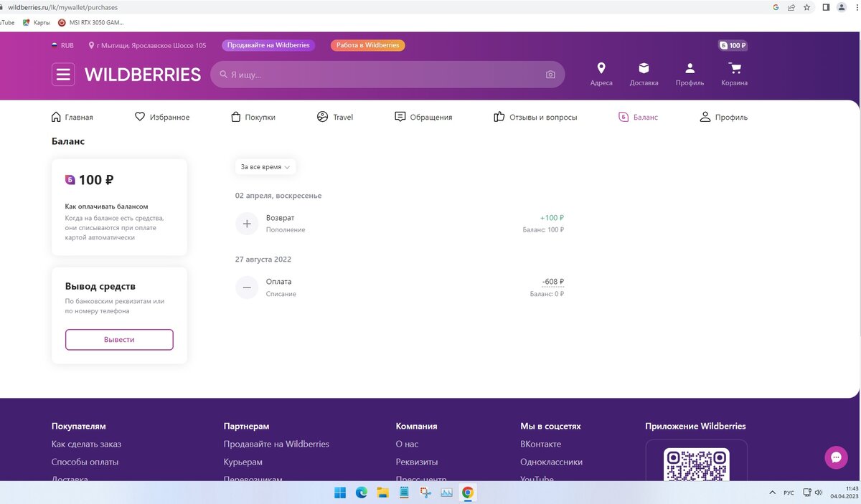Open the MSI RTX 3050 GAM... bookmark
Viewport: 861px width, 504px height.
(91, 22)
